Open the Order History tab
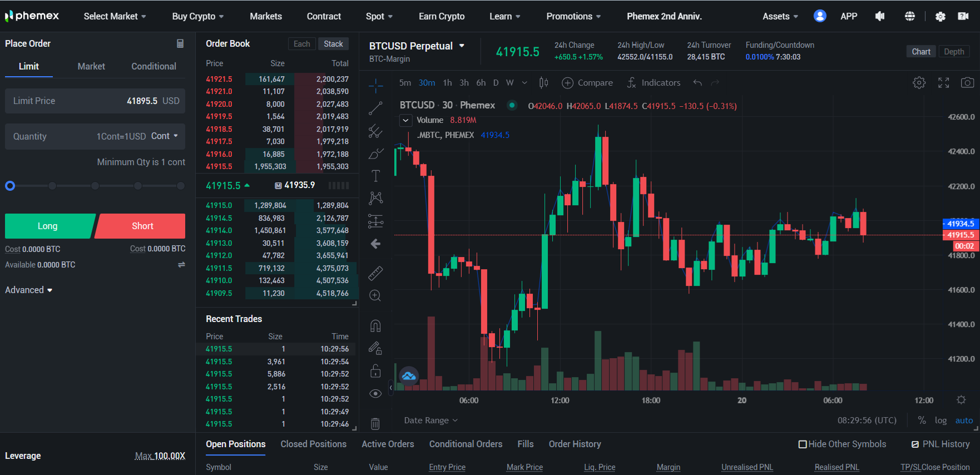 [575, 444]
